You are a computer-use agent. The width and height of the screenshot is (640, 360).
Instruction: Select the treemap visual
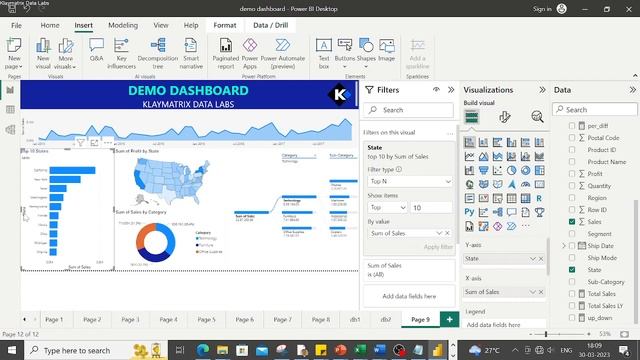(x=539, y=170)
